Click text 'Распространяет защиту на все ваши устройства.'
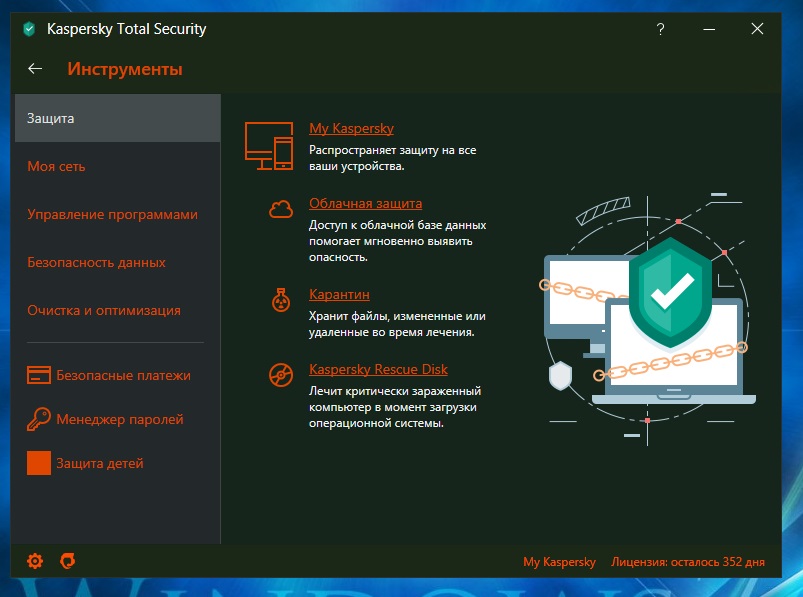Screen dimensions: 803x597 392,158
